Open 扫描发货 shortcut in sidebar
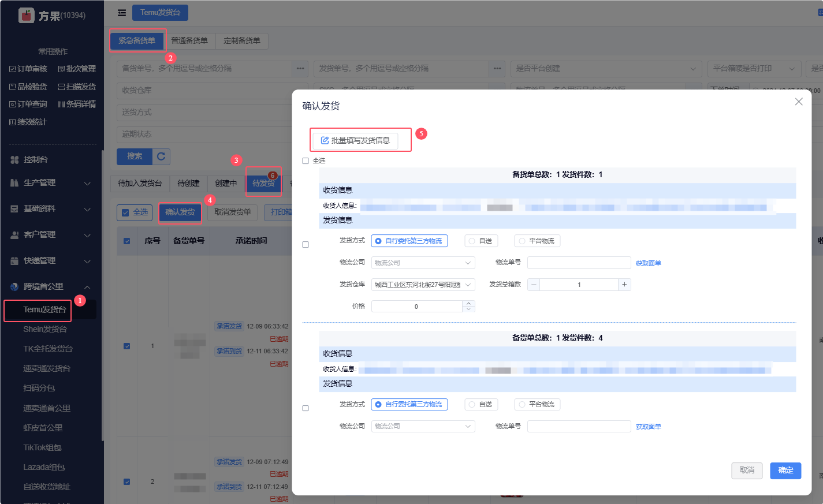Image resolution: width=823 pixels, height=504 pixels. tap(77, 87)
